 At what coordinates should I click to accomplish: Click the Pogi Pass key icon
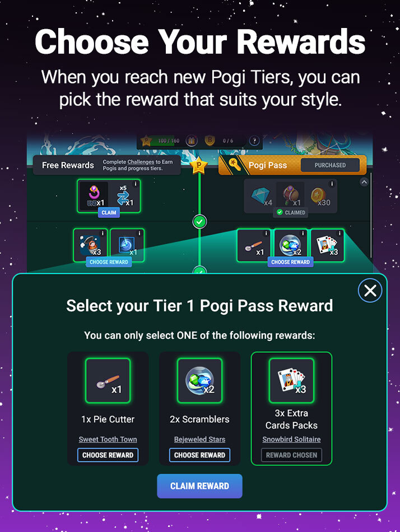pos(233,165)
